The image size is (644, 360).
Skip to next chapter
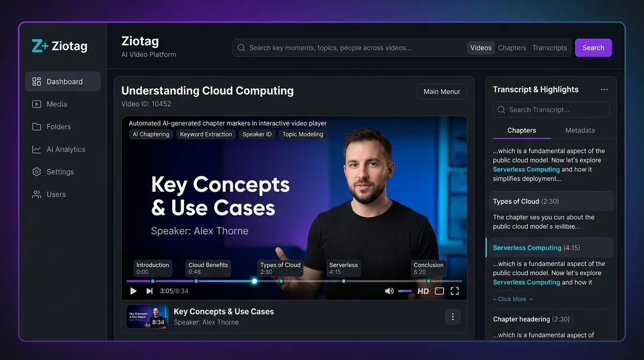[150, 291]
